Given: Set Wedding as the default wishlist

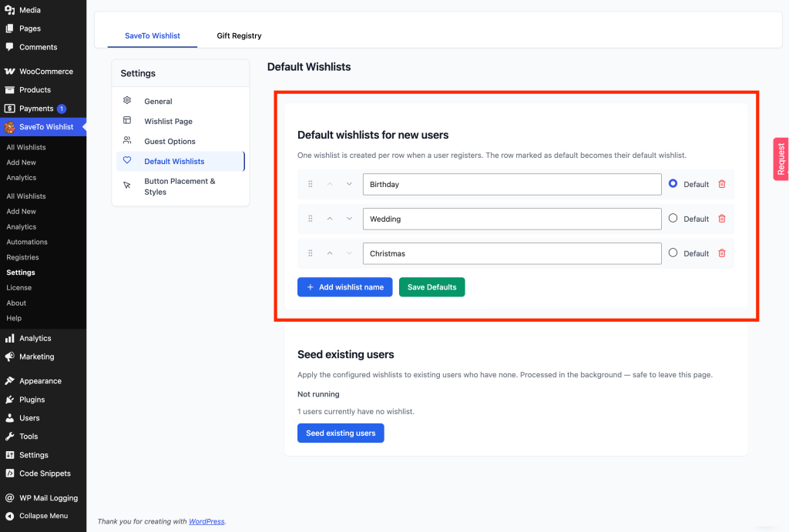Looking at the screenshot, I should [673, 218].
